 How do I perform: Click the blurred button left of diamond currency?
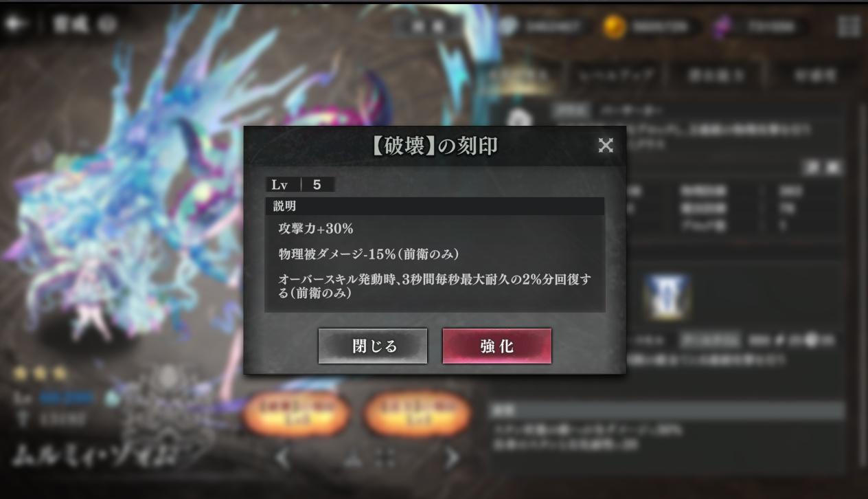(x=428, y=27)
